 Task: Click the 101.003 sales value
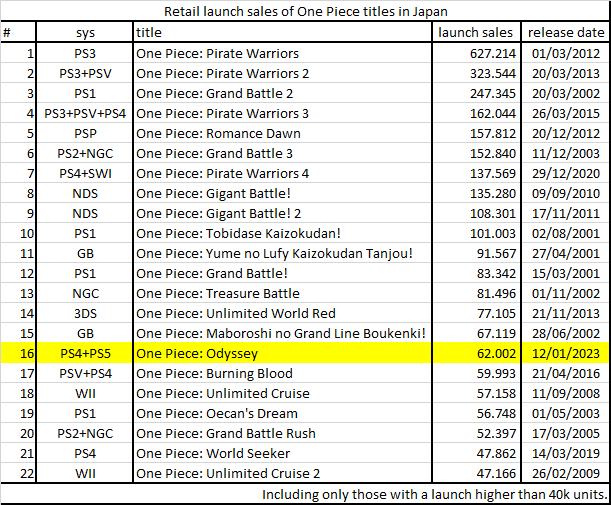(493, 233)
